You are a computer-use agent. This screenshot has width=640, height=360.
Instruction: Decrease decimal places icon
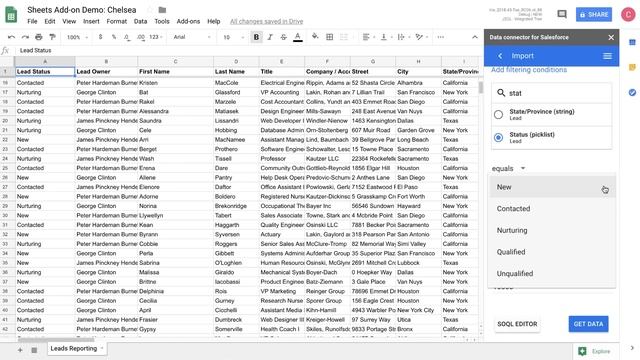(x=127, y=37)
